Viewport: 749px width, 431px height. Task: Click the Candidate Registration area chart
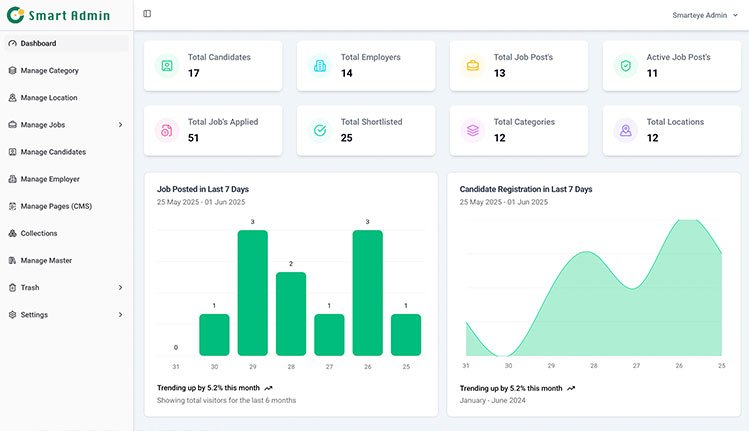coord(594,300)
